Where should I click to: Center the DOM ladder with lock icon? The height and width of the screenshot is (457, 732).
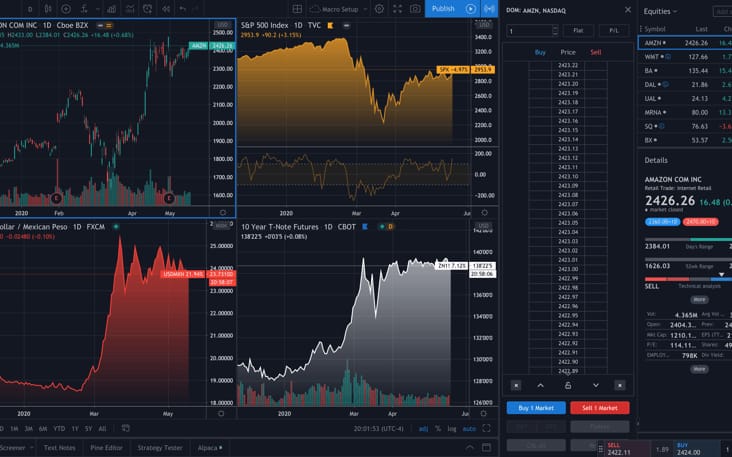click(568, 385)
